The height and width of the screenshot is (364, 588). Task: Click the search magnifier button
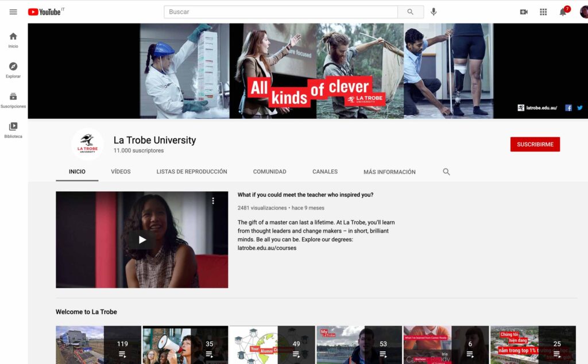coord(411,12)
